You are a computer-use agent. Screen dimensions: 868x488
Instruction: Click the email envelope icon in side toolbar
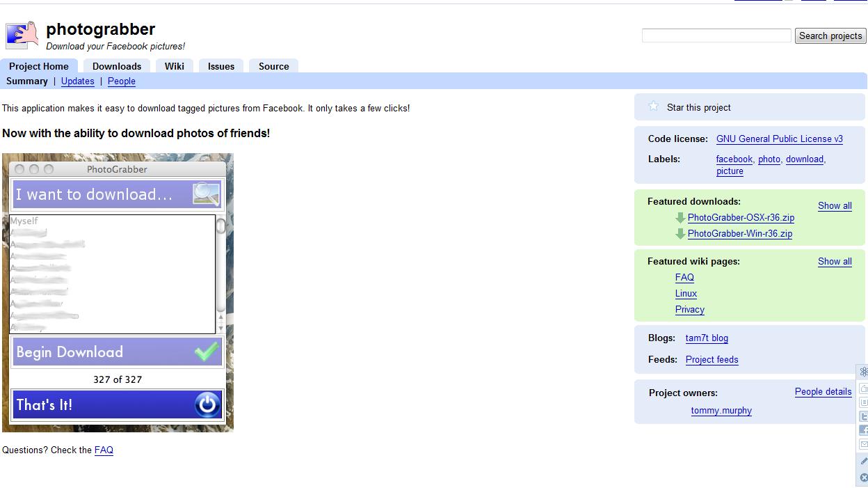(864, 444)
